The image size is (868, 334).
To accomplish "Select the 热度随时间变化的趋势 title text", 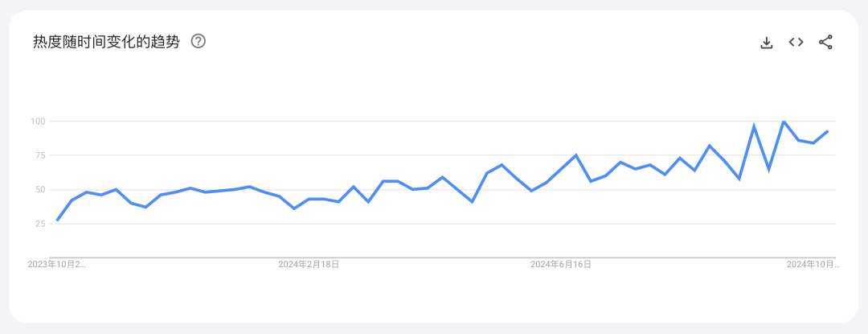I will (106, 42).
